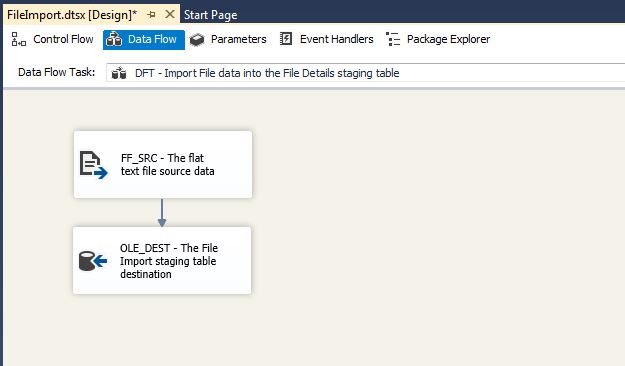Select the OLE_DEST staging table destination component
Viewport: 625px width, 366px height.
tap(162, 261)
